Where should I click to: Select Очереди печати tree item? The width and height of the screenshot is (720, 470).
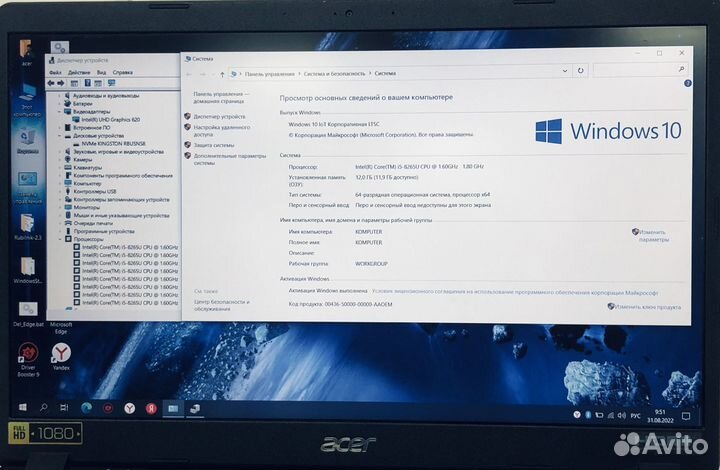click(x=93, y=223)
